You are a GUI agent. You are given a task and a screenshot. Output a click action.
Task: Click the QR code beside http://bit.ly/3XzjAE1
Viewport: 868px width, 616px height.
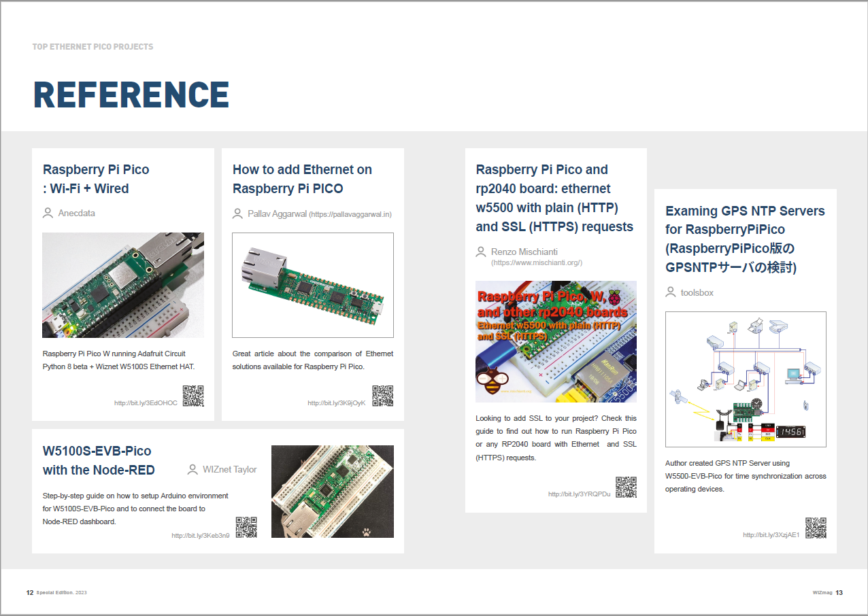(x=816, y=528)
